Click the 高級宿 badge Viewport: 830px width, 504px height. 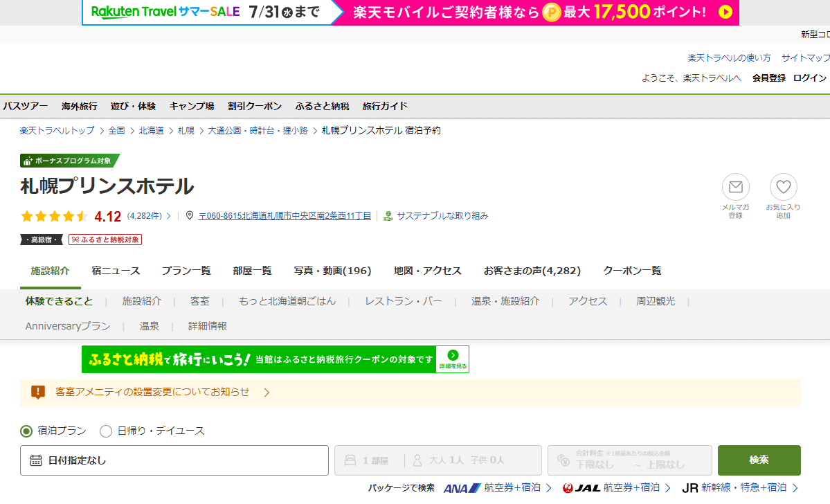click(42, 240)
